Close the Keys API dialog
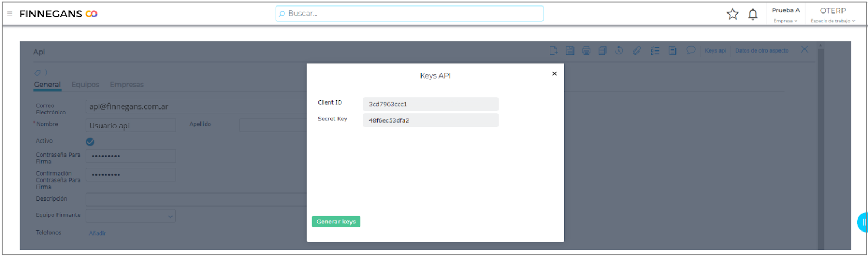Screen dimensions: 868x257 [x=554, y=73]
